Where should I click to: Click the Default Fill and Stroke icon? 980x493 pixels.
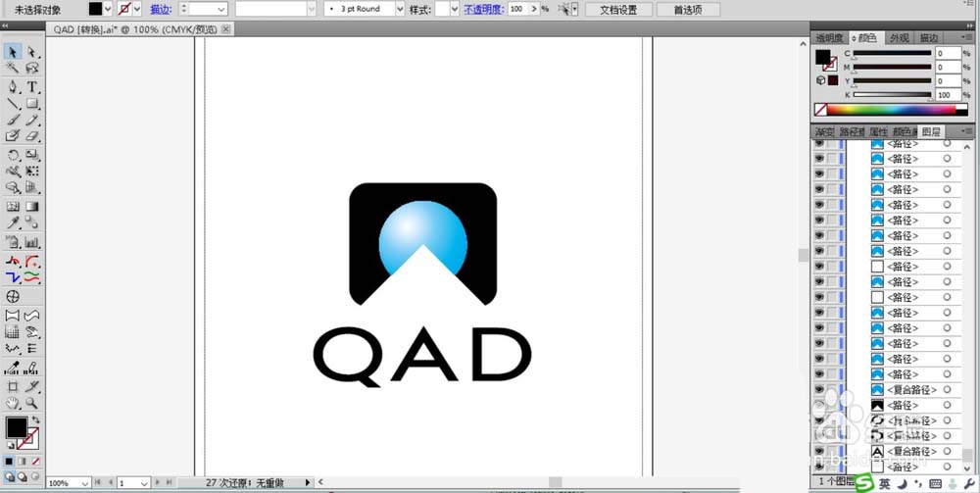coord(10,446)
